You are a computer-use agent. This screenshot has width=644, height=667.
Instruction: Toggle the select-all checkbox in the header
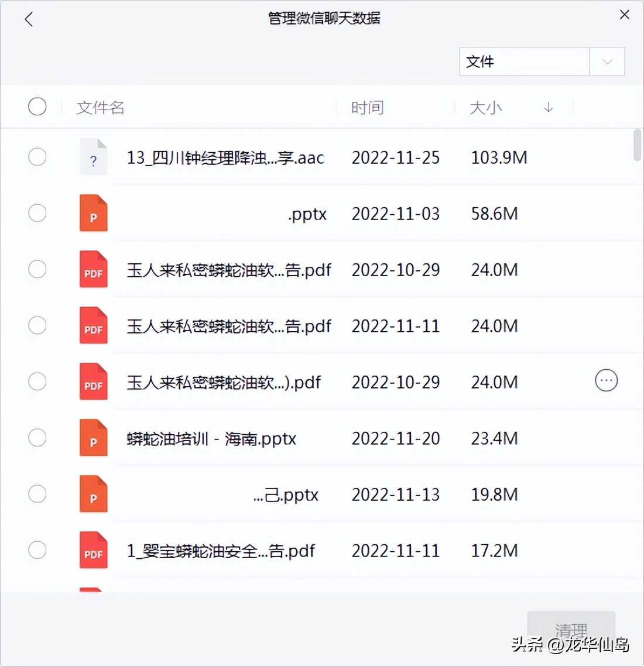pos(37,106)
